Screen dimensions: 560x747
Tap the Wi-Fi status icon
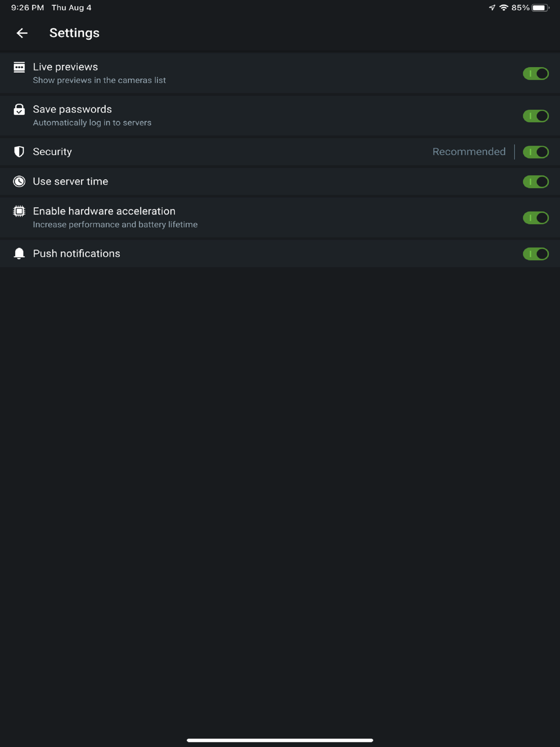pos(503,8)
